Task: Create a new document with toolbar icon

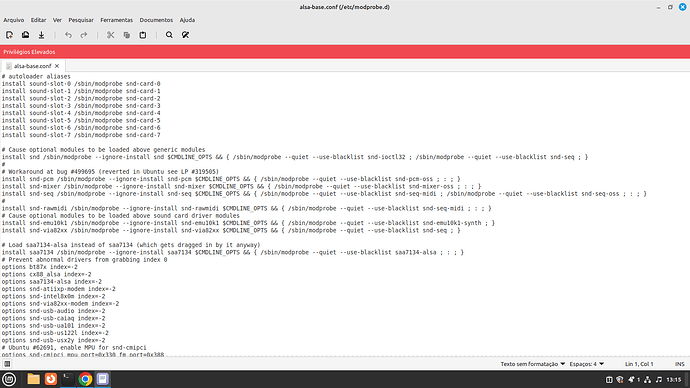Action: tap(9, 35)
